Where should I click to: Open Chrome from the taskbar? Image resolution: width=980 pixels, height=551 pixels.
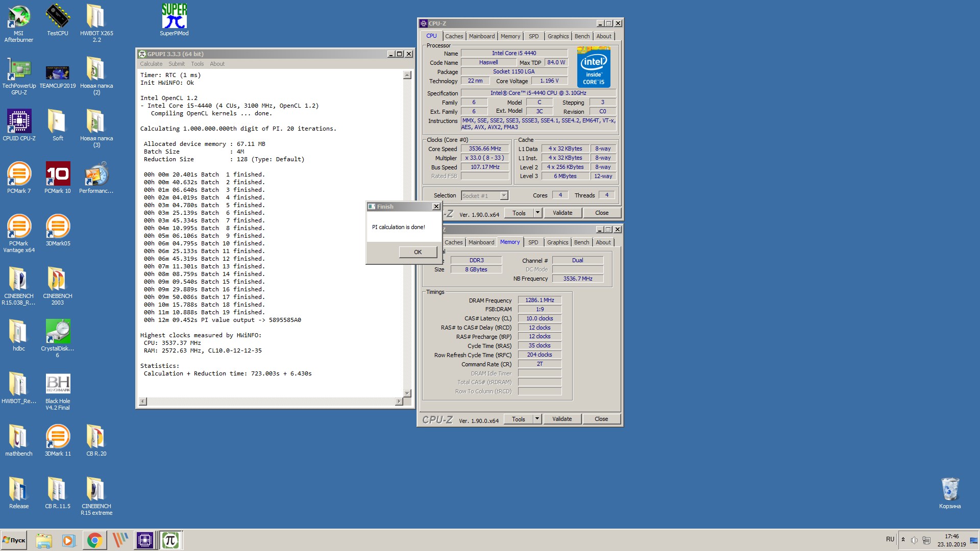click(x=94, y=540)
